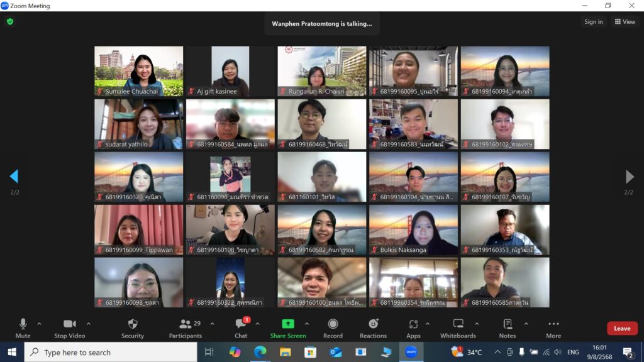Toggle the Stop Video camera button

[69, 327]
